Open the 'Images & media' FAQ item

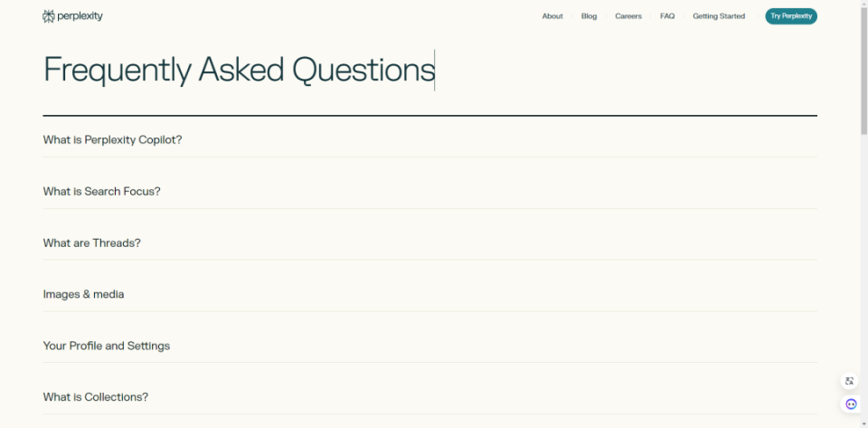(84, 295)
